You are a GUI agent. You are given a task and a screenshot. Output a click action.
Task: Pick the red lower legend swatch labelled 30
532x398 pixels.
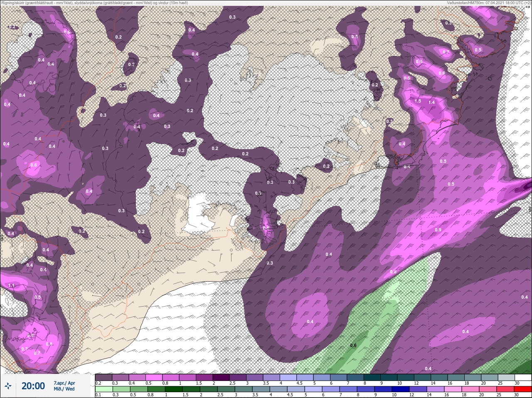click(x=523, y=389)
